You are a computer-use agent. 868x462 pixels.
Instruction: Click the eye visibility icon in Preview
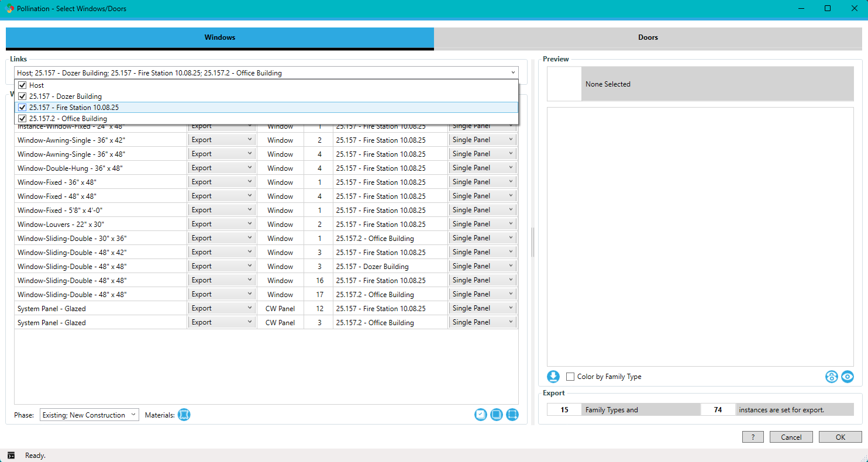tap(848, 377)
